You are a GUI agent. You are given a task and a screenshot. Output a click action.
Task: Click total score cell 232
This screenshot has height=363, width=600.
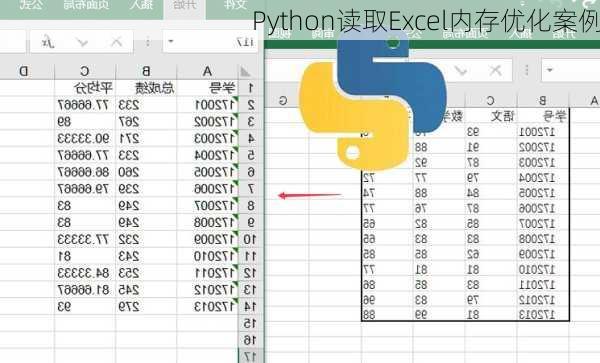tap(146, 240)
